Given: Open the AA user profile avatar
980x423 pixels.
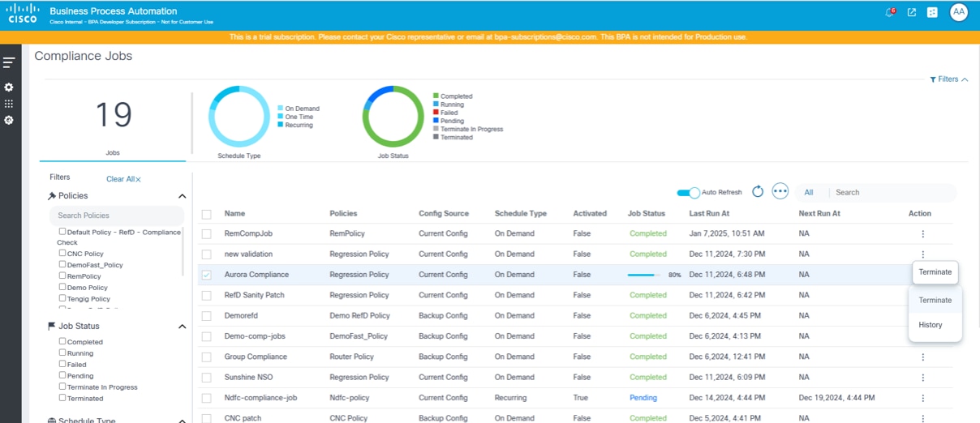Looking at the screenshot, I should click(959, 12).
